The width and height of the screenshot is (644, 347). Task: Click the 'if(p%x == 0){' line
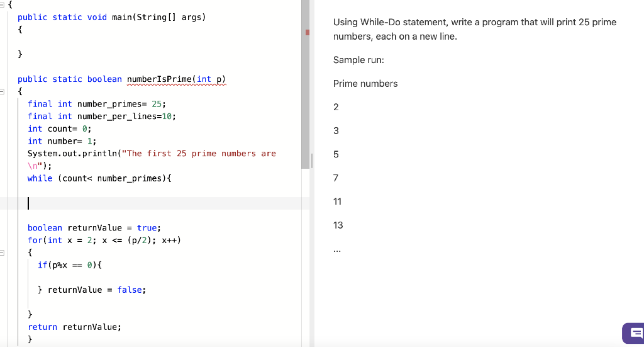click(70, 265)
